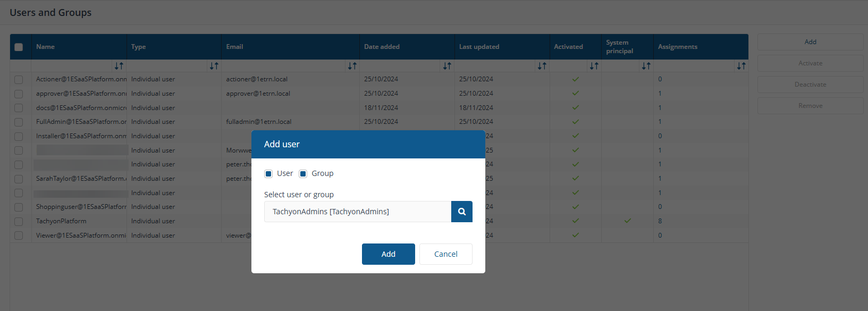The image size is (868, 311).
Task: Sort by System principal arrows icon
Action: click(646, 66)
